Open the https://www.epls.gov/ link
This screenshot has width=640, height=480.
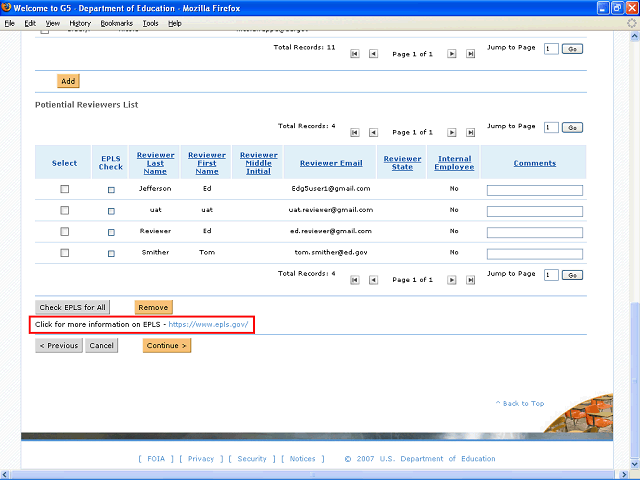208,324
